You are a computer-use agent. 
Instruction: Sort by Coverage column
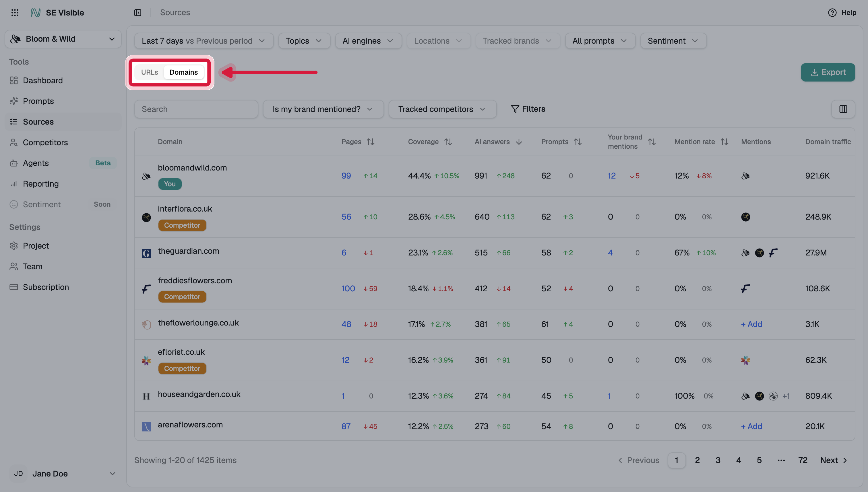[448, 142]
